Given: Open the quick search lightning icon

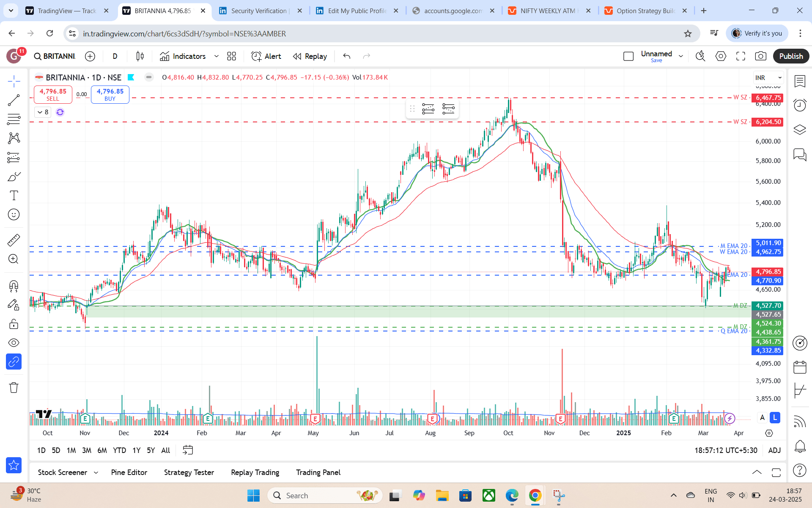Looking at the screenshot, I should (700, 56).
